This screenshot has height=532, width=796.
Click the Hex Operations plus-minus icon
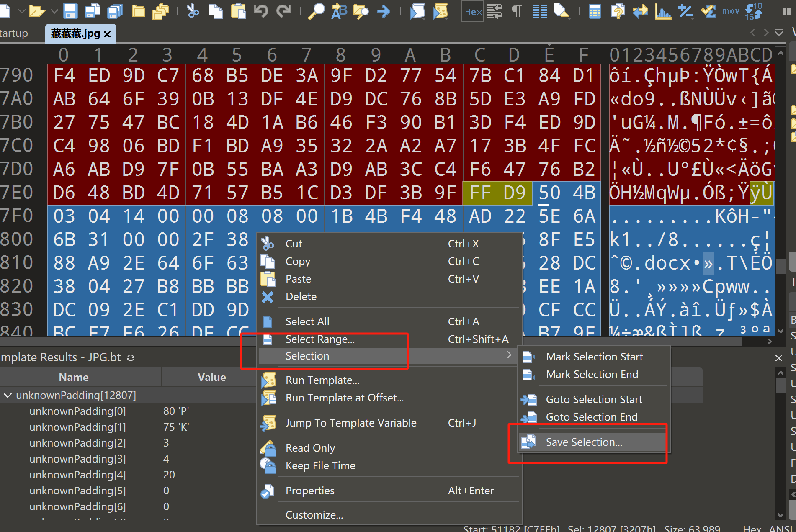click(x=685, y=11)
